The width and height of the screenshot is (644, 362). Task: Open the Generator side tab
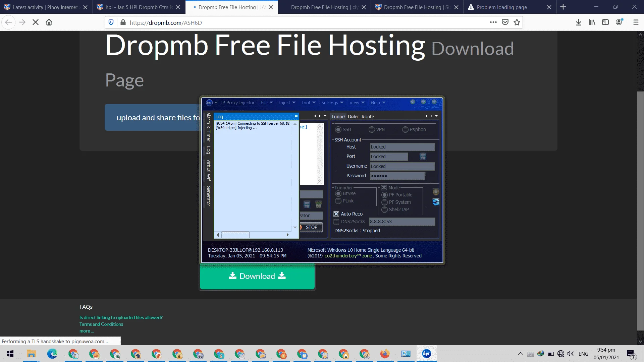[x=208, y=196]
